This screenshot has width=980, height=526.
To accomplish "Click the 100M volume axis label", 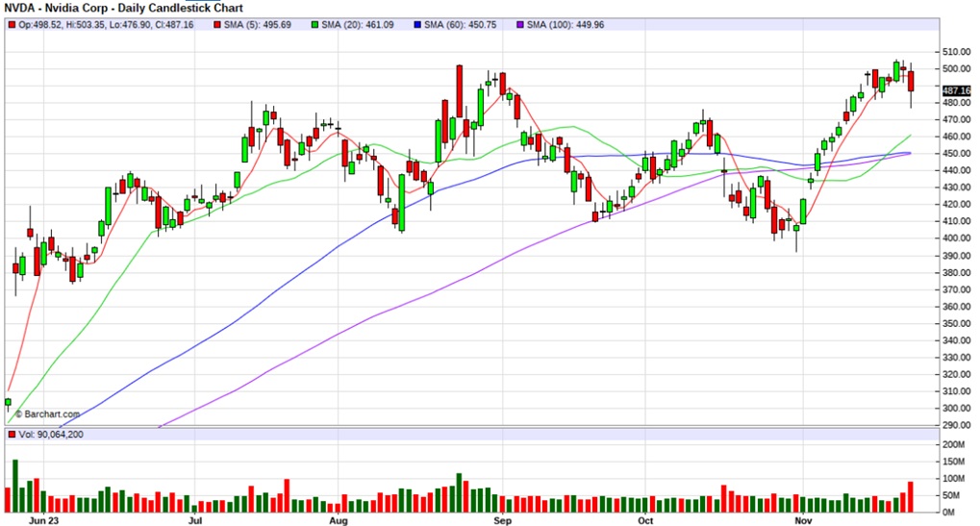I will pos(954,479).
